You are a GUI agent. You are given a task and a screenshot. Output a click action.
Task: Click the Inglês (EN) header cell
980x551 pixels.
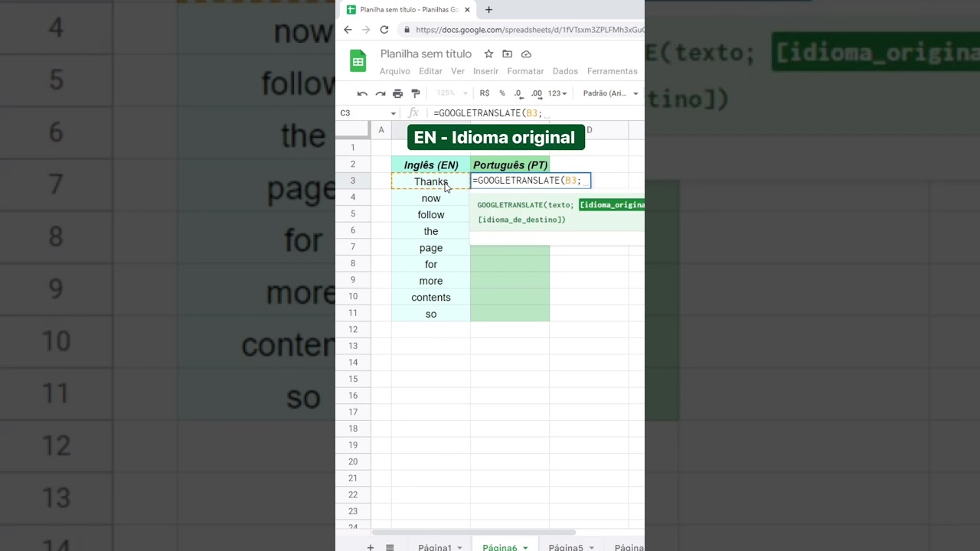[431, 165]
